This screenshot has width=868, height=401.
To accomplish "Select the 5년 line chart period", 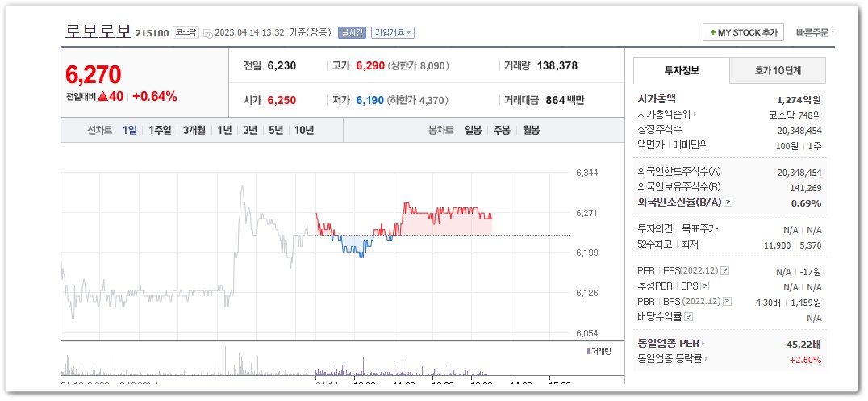I will [276, 131].
